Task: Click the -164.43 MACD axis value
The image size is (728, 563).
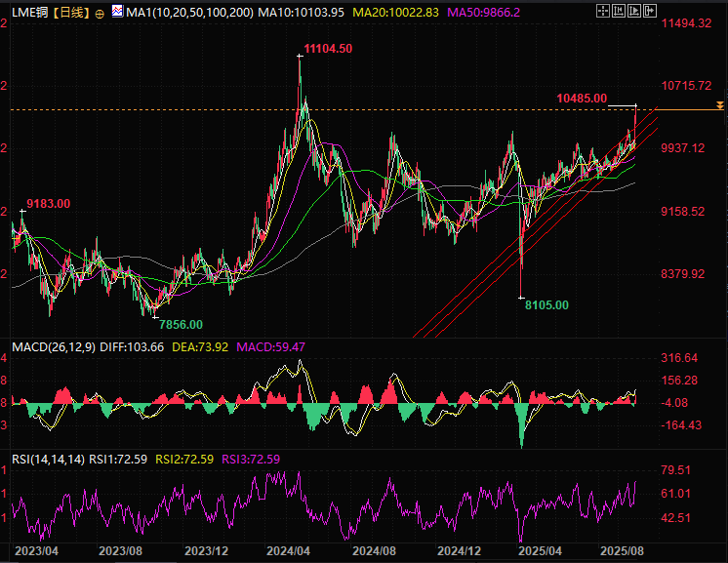Action: point(681,425)
